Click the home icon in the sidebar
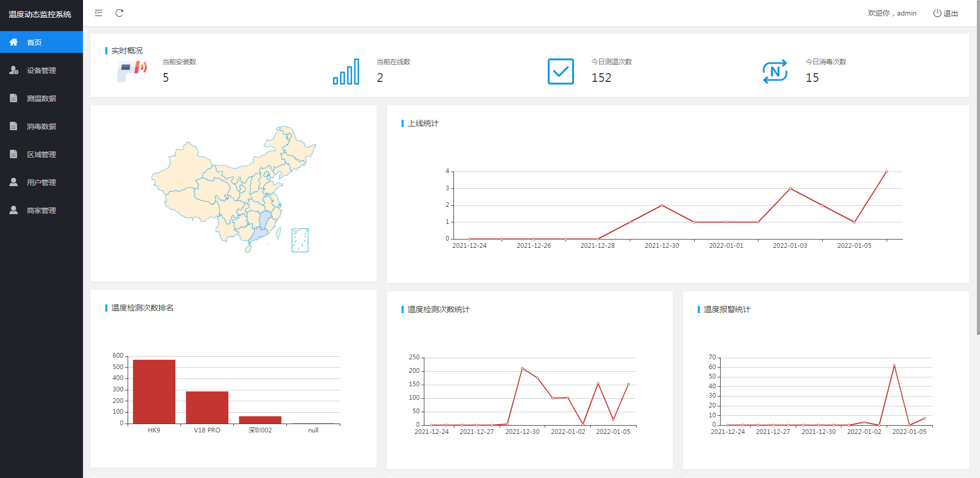Screen dimensions: 980x478 pos(14,42)
